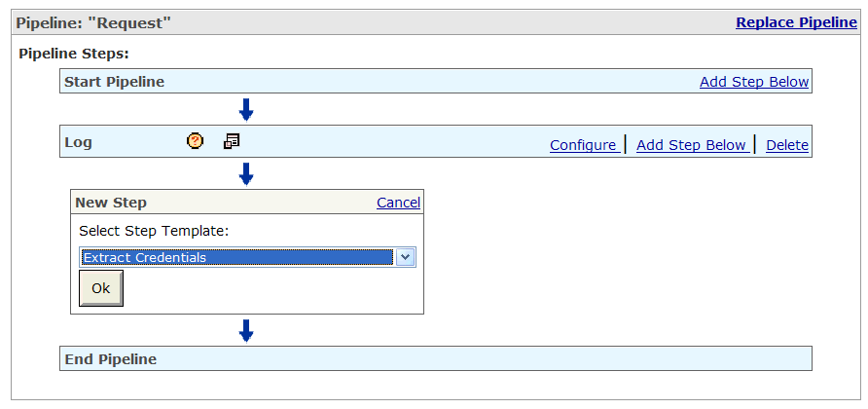Click the Pipeline "Request" title bar
Image resolution: width=868 pixels, height=409 pixels.
click(x=436, y=22)
